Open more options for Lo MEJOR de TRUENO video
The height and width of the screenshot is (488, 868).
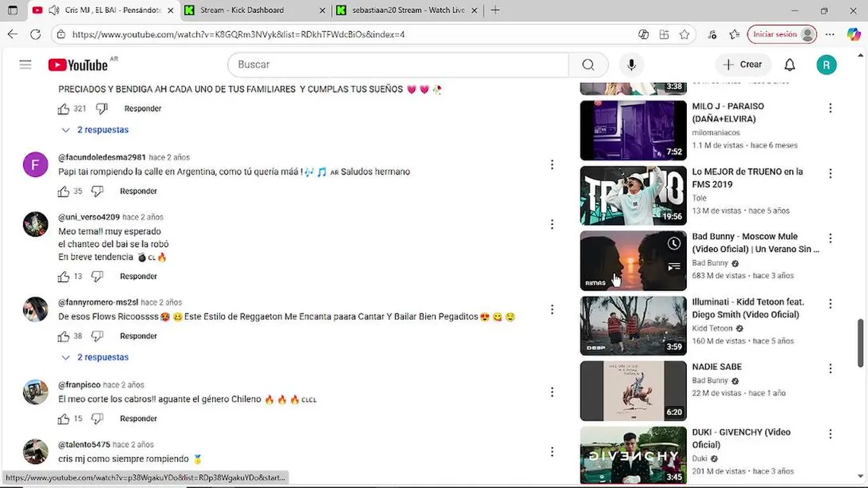tap(830, 174)
